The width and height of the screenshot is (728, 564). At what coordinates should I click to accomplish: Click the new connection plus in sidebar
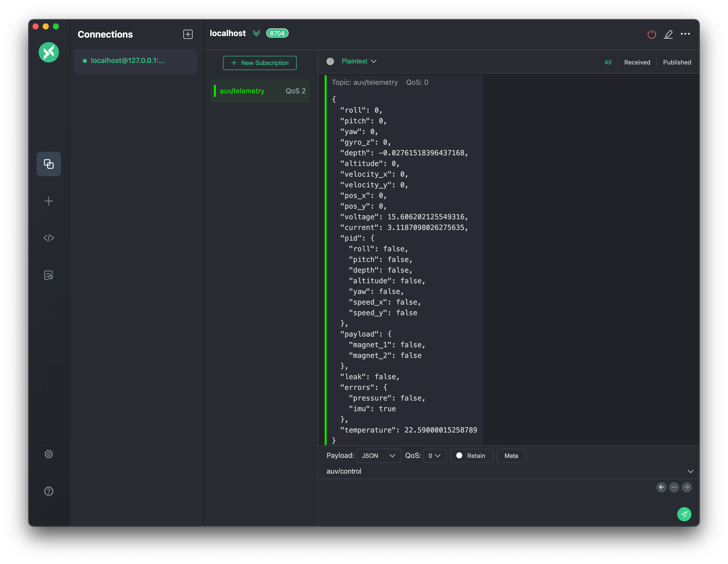(49, 201)
